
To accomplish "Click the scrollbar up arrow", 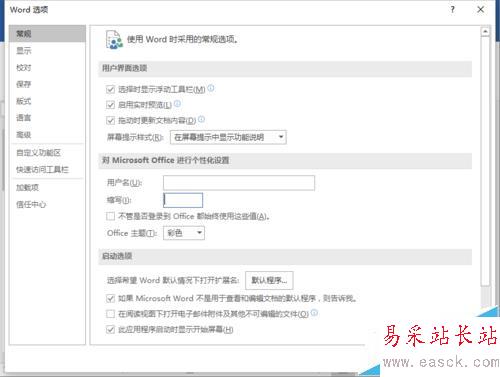I will [485, 32].
